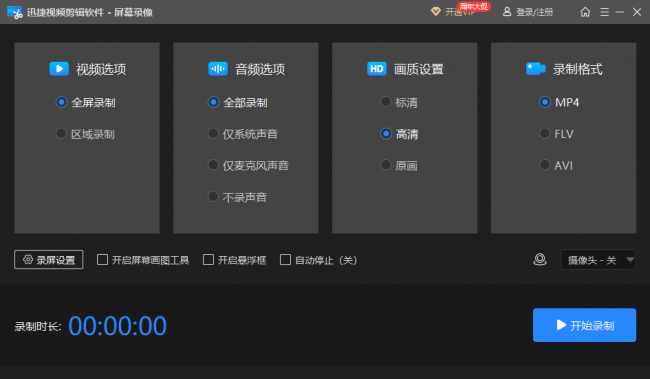This screenshot has height=379, width=650.
Task: Set recording format to AVI
Action: 556,165
